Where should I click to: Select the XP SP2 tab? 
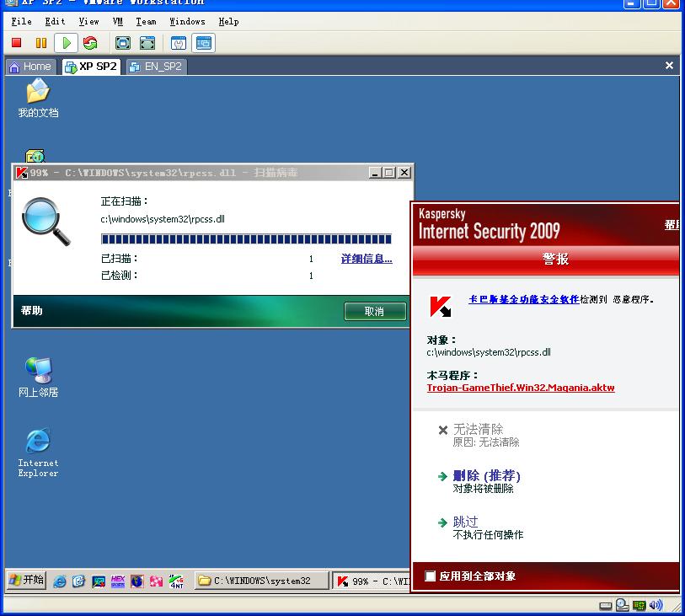91,67
